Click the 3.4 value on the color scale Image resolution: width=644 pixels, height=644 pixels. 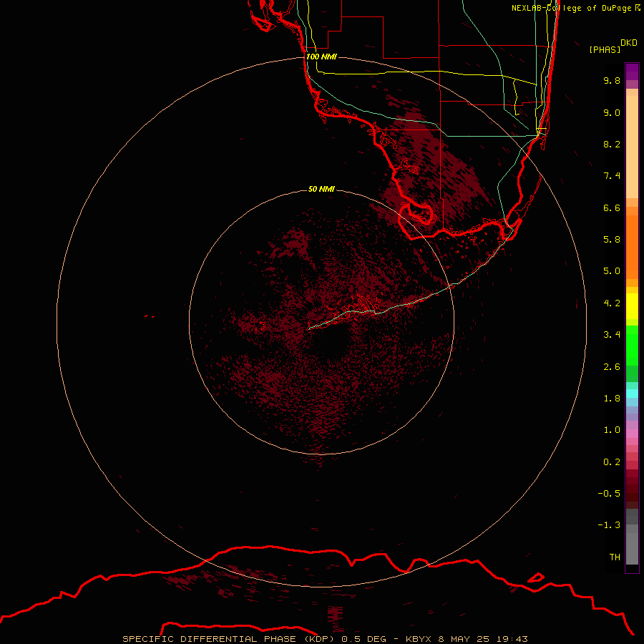612,335
